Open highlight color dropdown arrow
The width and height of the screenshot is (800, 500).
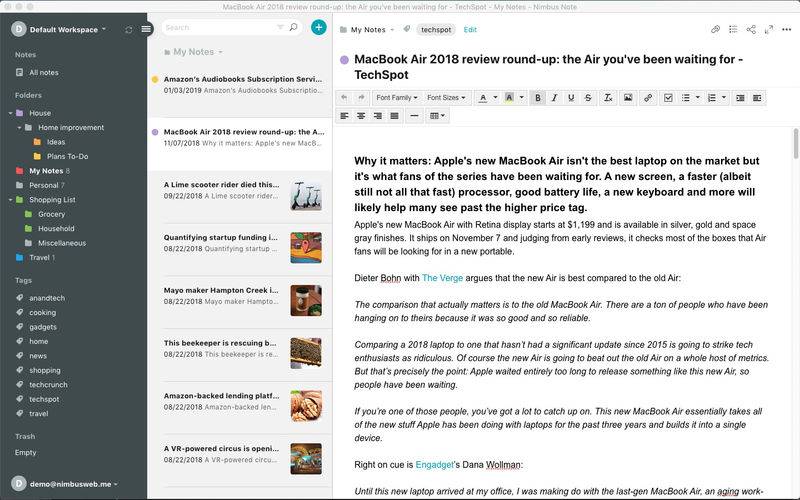tap(521, 97)
